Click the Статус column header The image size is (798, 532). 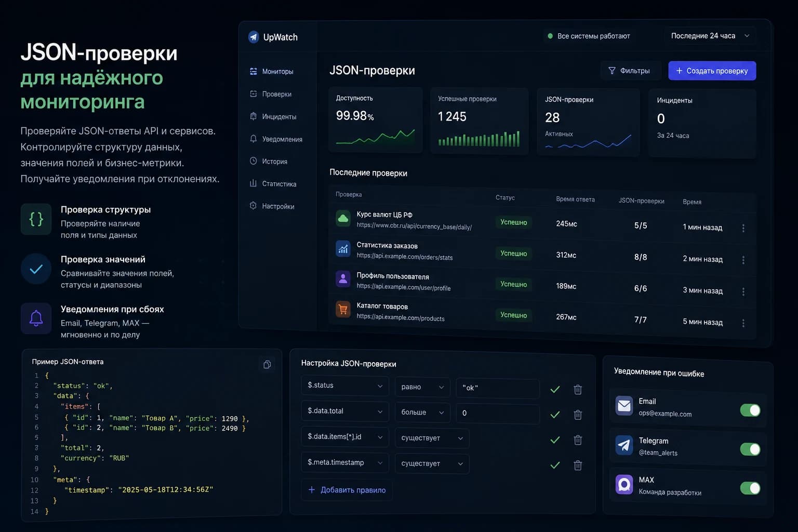click(x=505, y=198)
